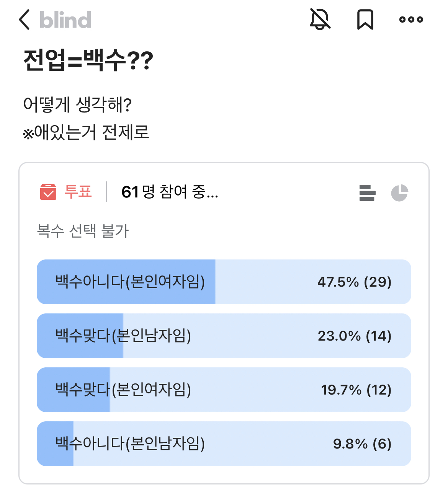Bookmark this post

pos(365,20)
